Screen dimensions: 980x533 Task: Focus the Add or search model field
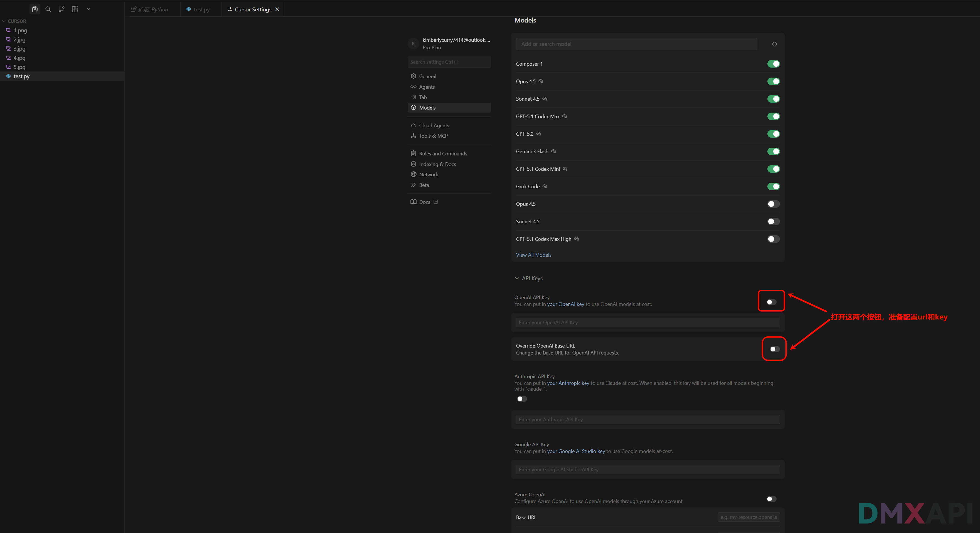pyautogui.click(x=636, y=44)
